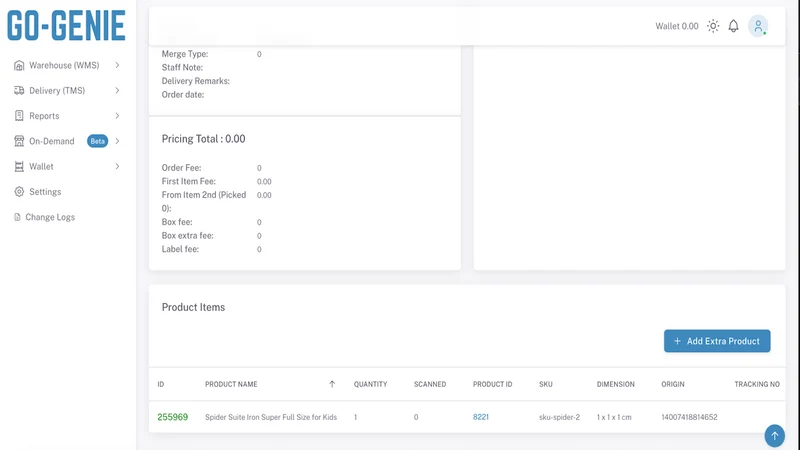Click the Wallet sidebar icon
The height and width of the screenshot is (450, 800).
click(x=19, y=166)
